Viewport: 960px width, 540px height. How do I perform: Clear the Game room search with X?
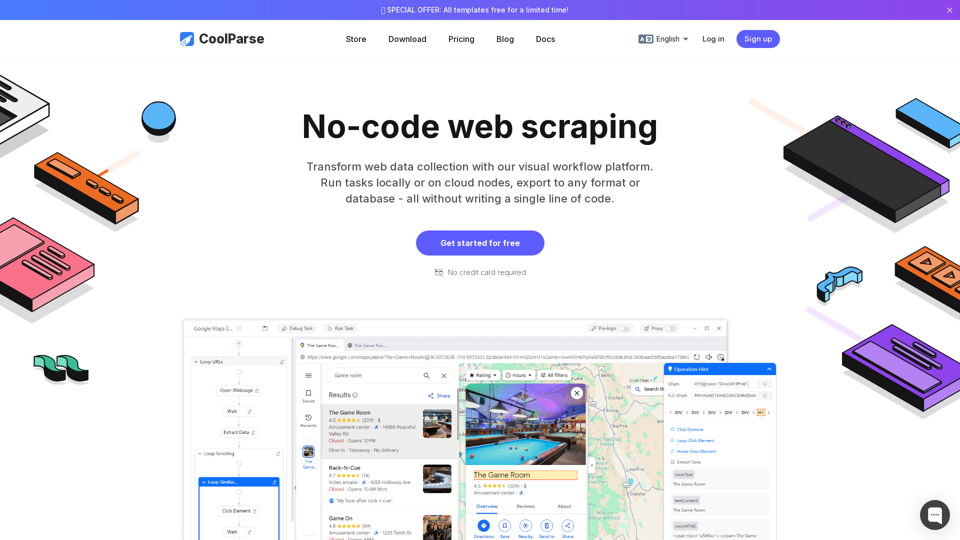(x=444, y=375)
